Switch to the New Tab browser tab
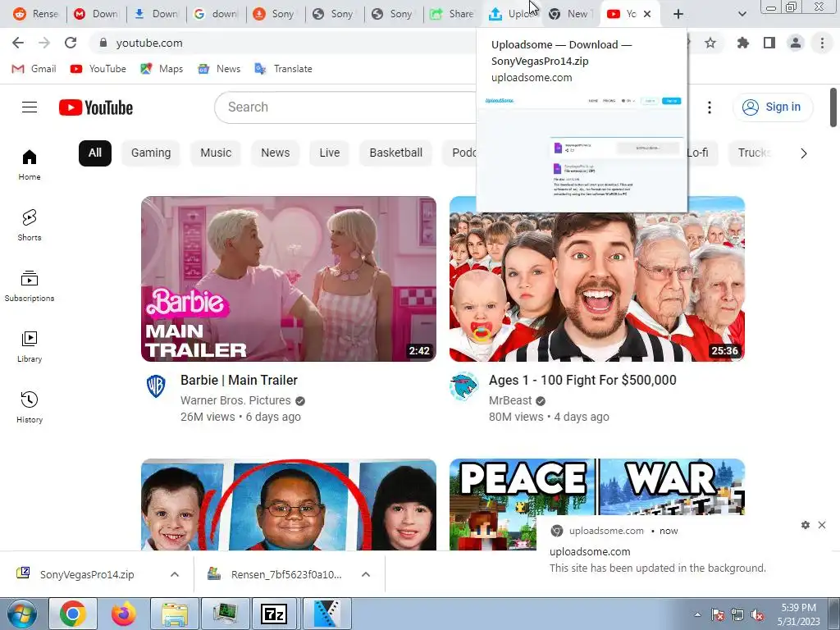 click(571, 14)
